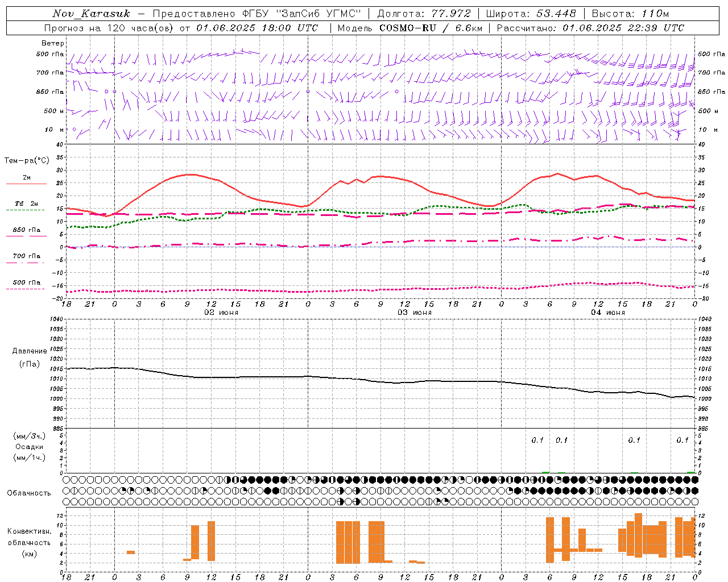
Task: Click the (мм/3ч.) precipitation unit label
Action: tap(30, 436)
